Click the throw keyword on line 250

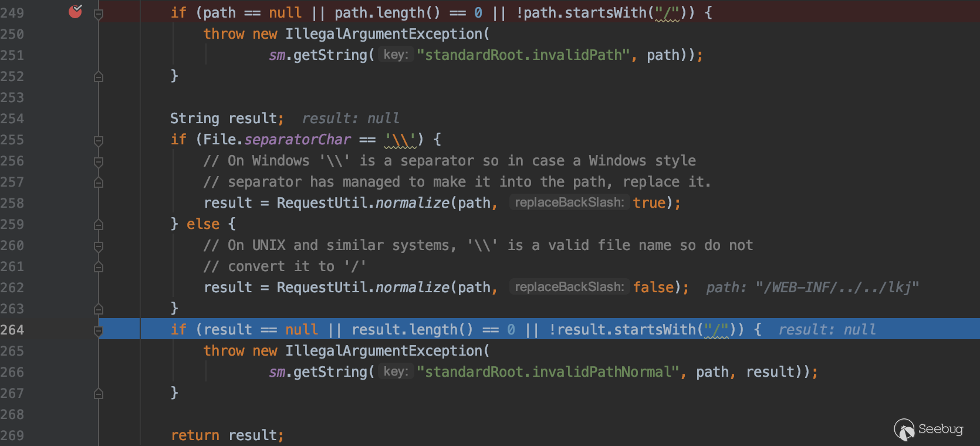[x=224, y=34]
